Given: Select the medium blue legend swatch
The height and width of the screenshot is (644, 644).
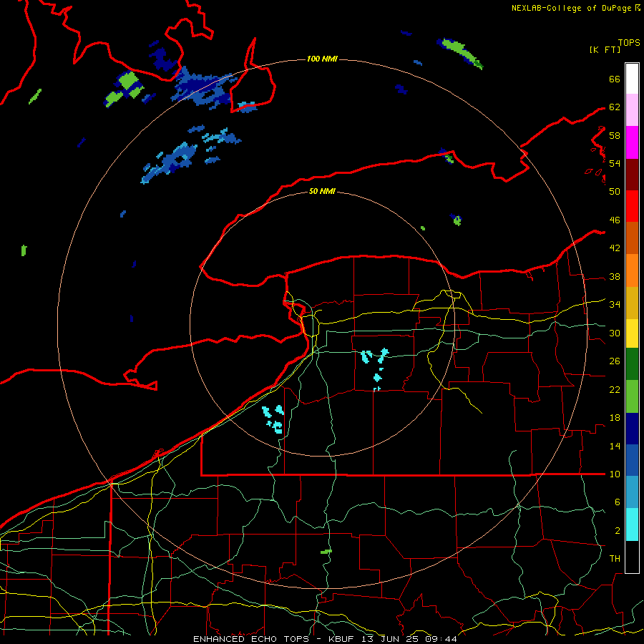Looking at the screenshot, I should tap(632, 460).
